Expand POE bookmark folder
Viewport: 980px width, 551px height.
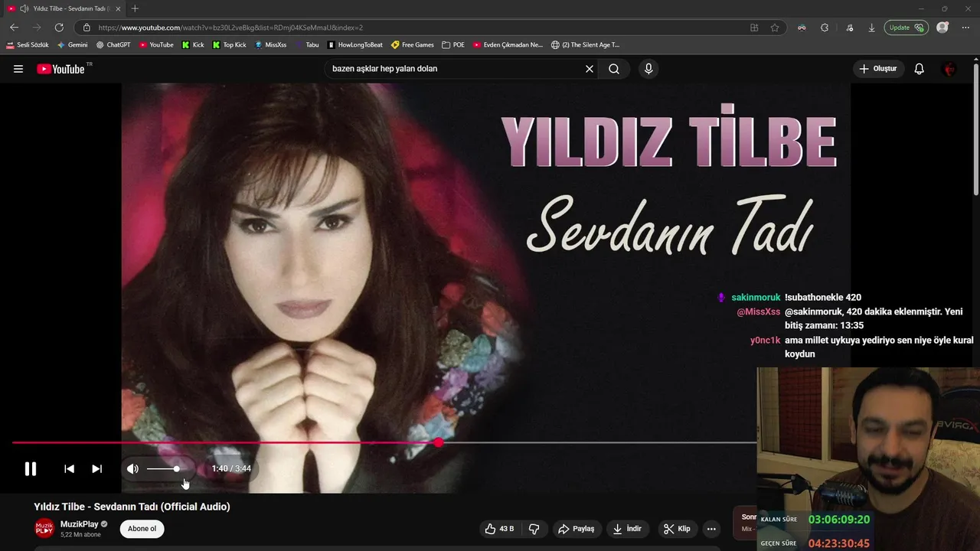[x=453, y=45]
